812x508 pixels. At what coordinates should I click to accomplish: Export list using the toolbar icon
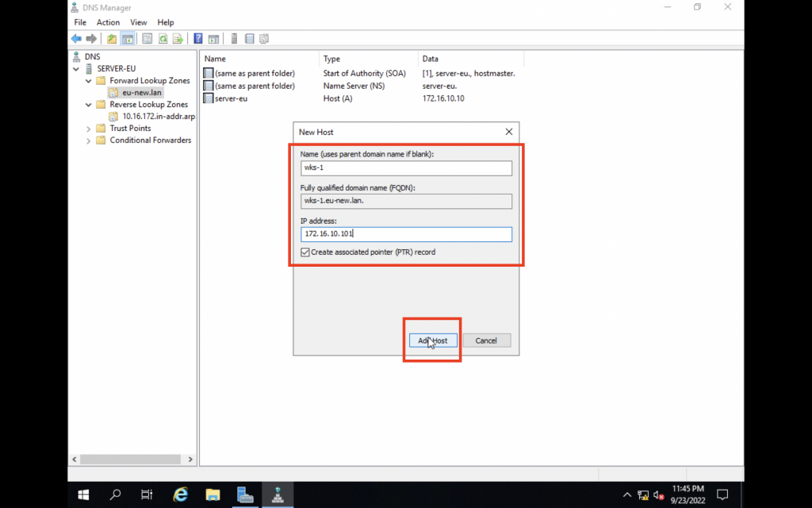click(x=178, y=38)
